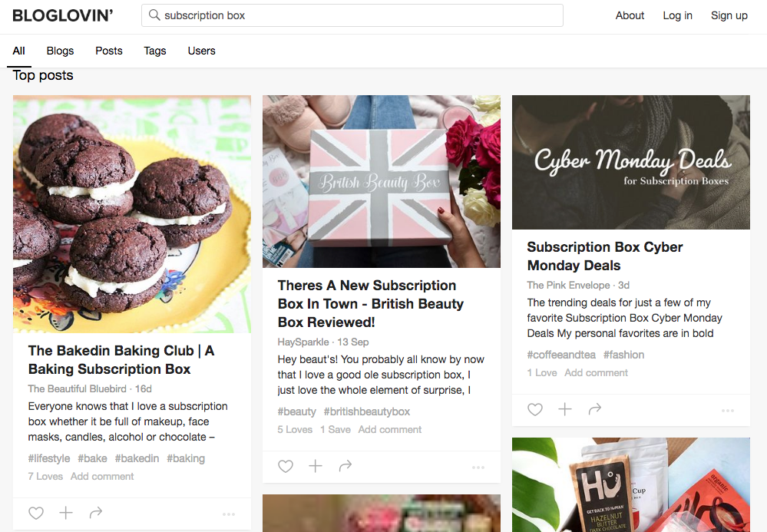
Task: Open Subscription Box Cyber Monday Deals title
Action: tap(604, 256)
